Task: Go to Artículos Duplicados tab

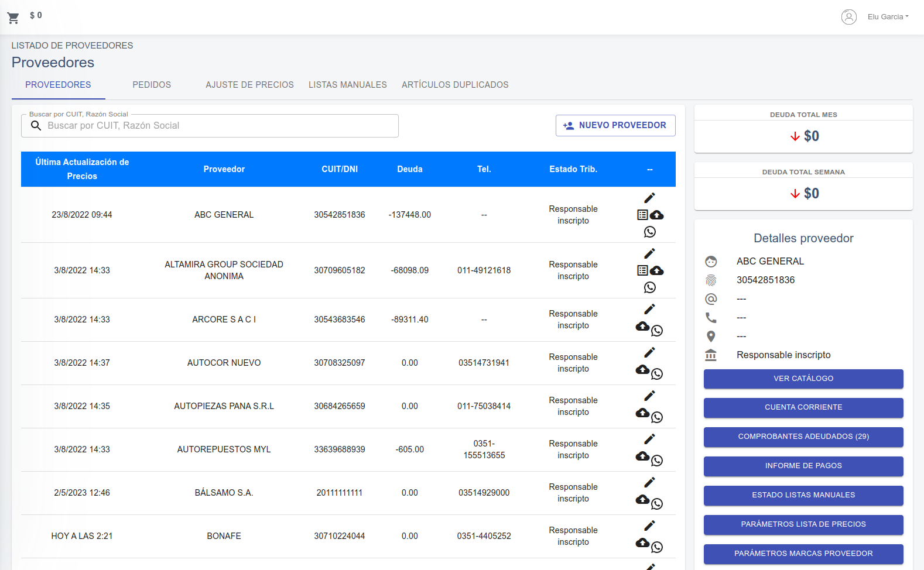Action: point(455,85)
